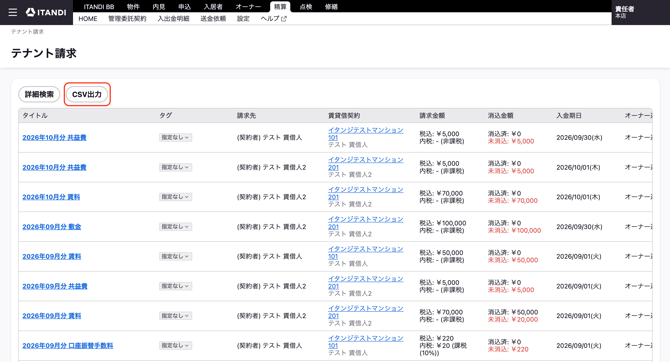Click the テナント請求 breadcrumb

coord(27,32)
